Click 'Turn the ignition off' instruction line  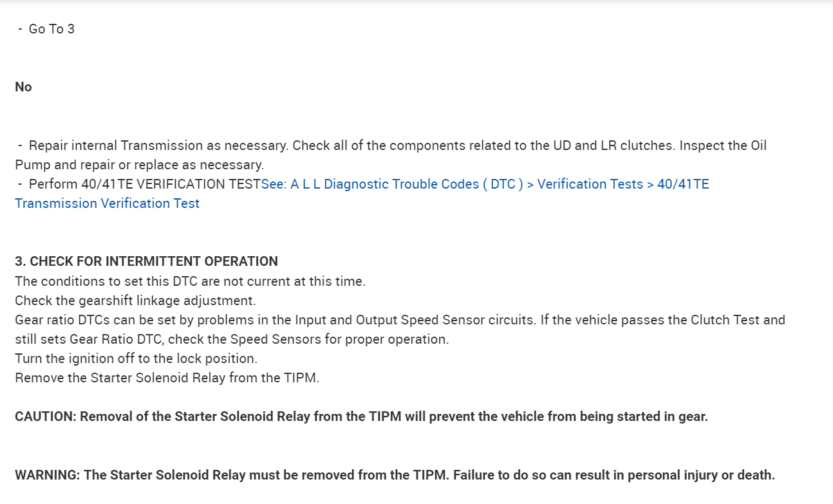pos(136,359)
